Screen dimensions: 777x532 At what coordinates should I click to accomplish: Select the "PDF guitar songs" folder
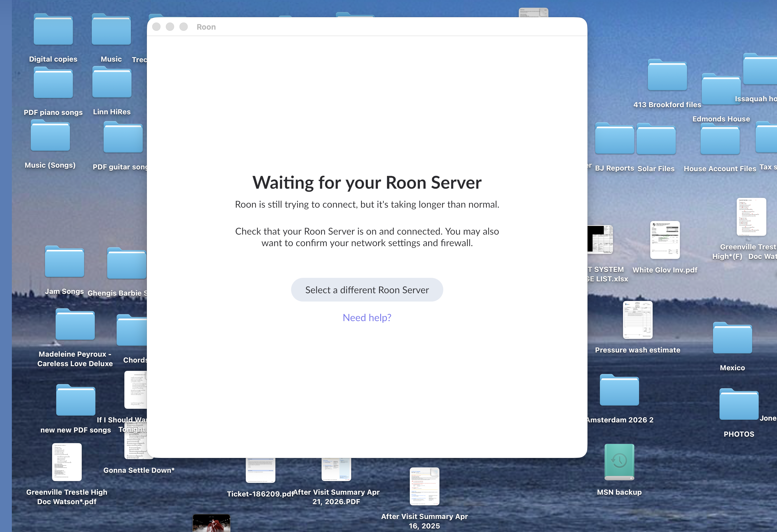click(x=123, y=137)
